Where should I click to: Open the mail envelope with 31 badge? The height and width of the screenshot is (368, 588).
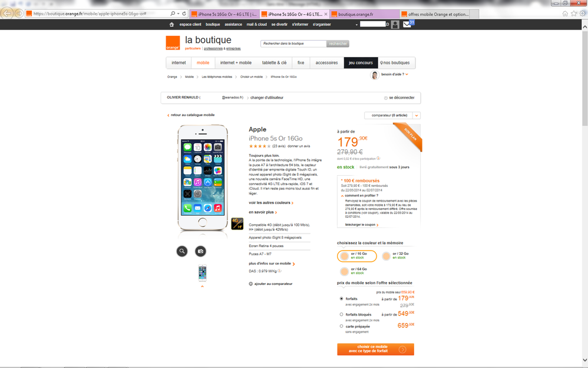(x=407, y=24)
